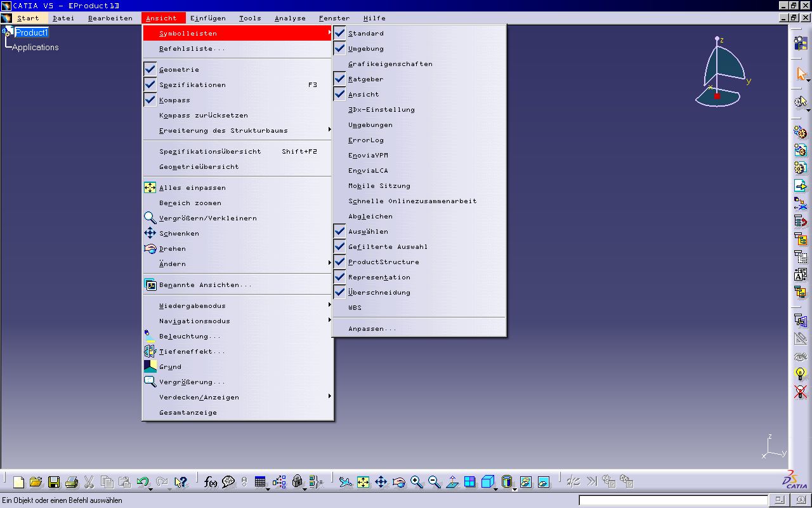812x508 pixels.
Task: Open Benannte Ansichten... dialog
Action: tap(238, 284)
